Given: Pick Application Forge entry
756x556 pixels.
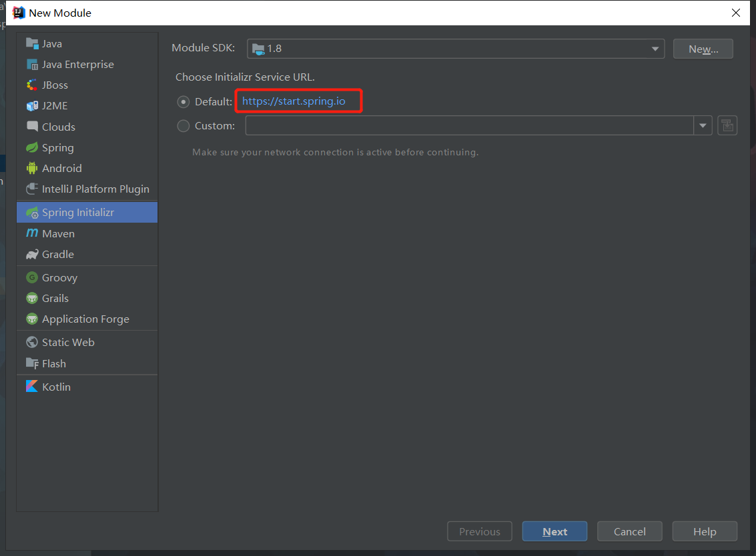Looking at the screenshot, I should (87, 319).
